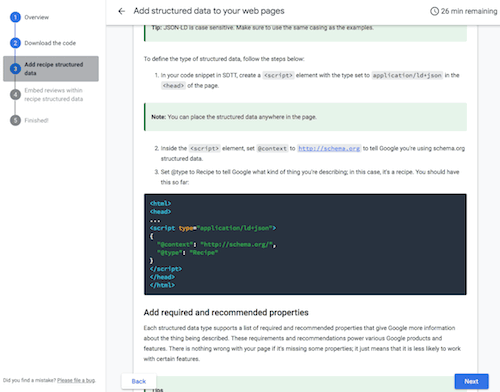Image resolution: width=500 pixels, height=392 pixels.
Task: Click Add required and recommended properties heading
Action: tap(226, 312)
